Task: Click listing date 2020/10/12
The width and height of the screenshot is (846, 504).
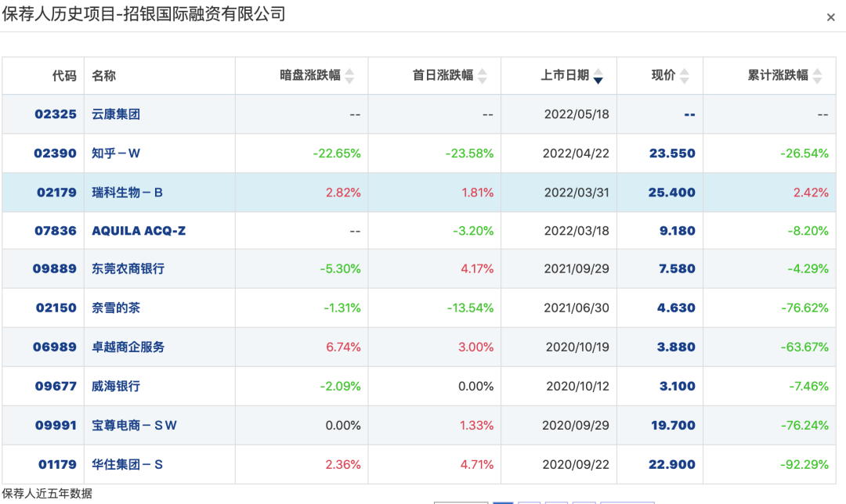Action: [577, 386]
